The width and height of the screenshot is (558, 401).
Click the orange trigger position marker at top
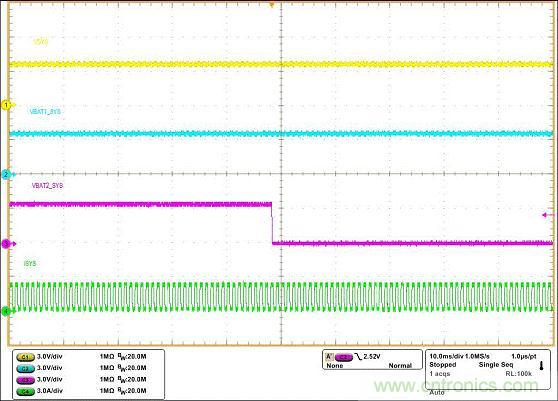(x=272, y=5)
